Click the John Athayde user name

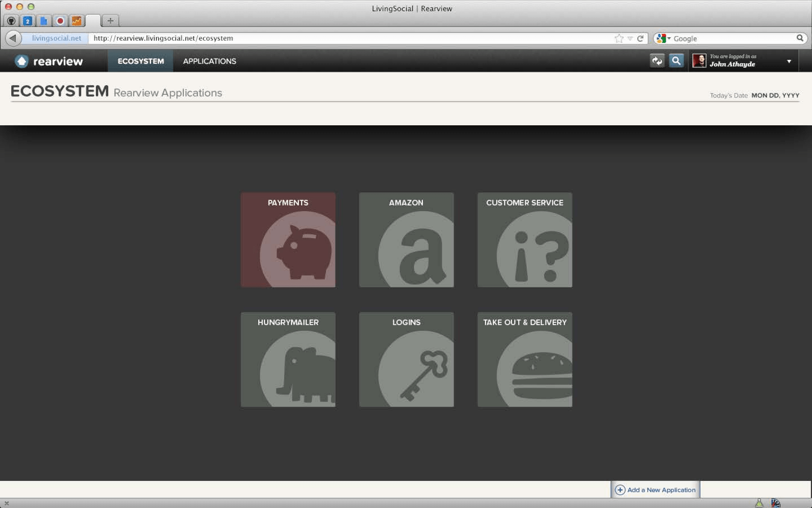732,64
